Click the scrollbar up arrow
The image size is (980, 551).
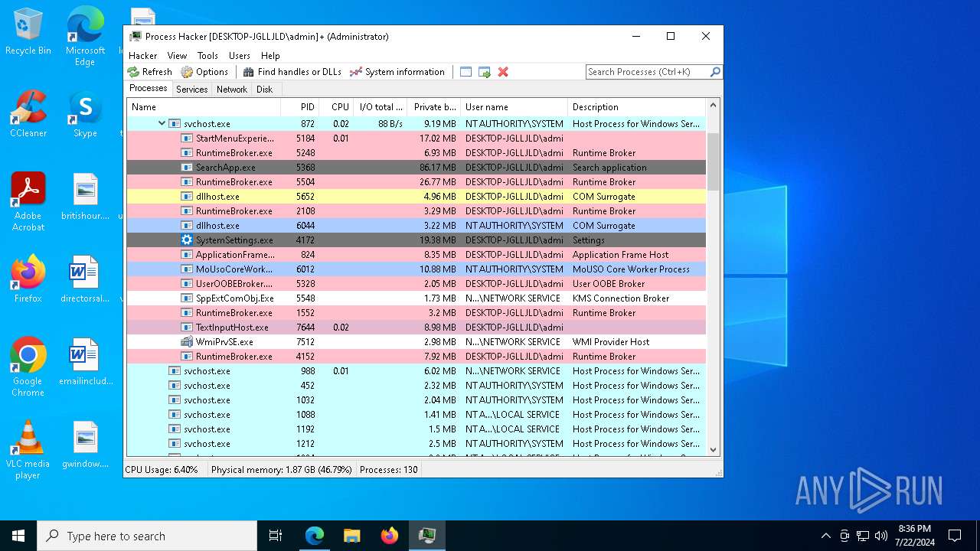[714, 106]
